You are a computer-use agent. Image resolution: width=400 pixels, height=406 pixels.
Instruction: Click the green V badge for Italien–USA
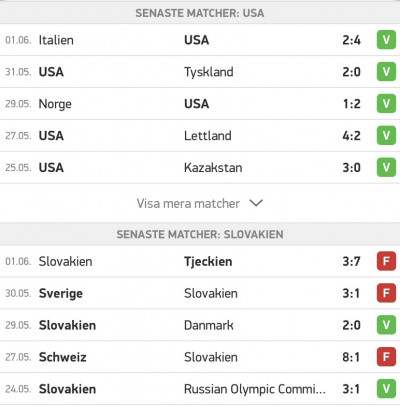[386, 40]
